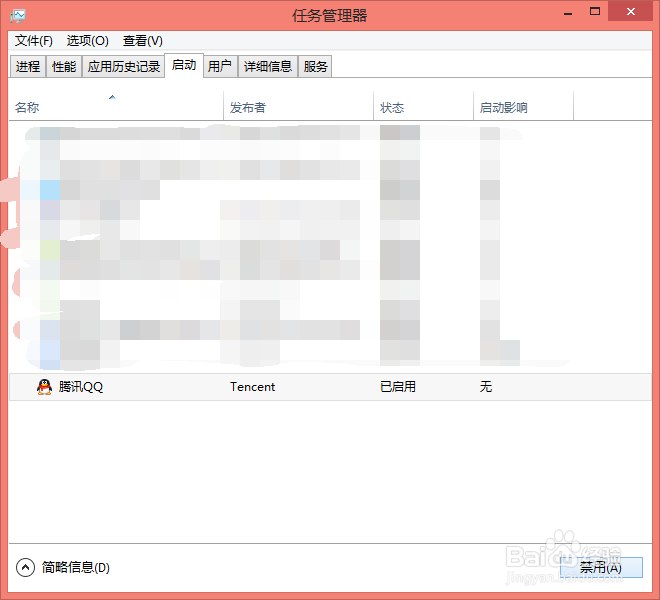Sort by the 启动影响 column header
This screenshot has width=660, height=600.
coord(523,106)
